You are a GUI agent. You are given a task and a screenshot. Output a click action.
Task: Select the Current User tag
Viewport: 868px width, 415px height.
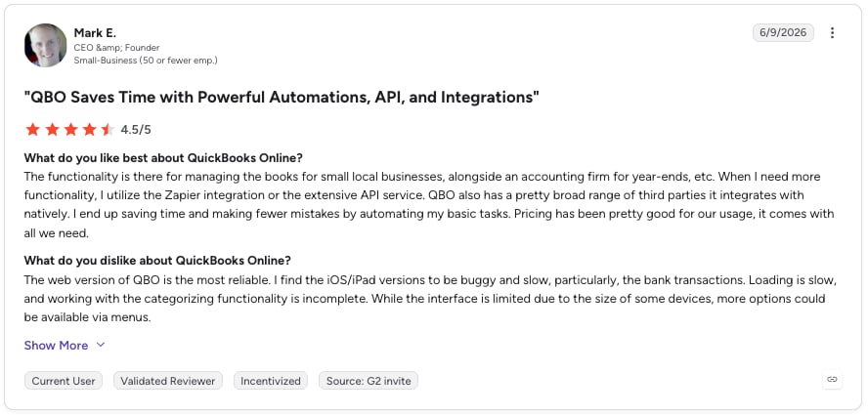(x=64, y=381)
